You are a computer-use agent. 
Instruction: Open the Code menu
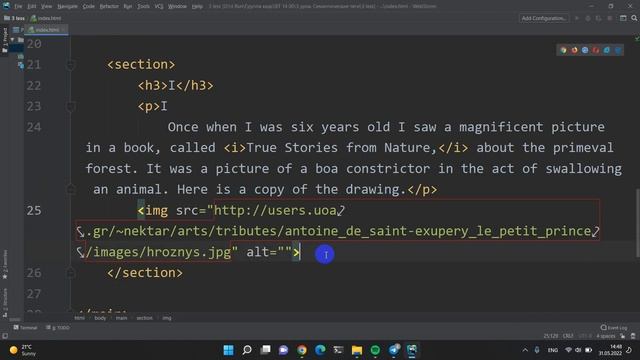point(88,6)
